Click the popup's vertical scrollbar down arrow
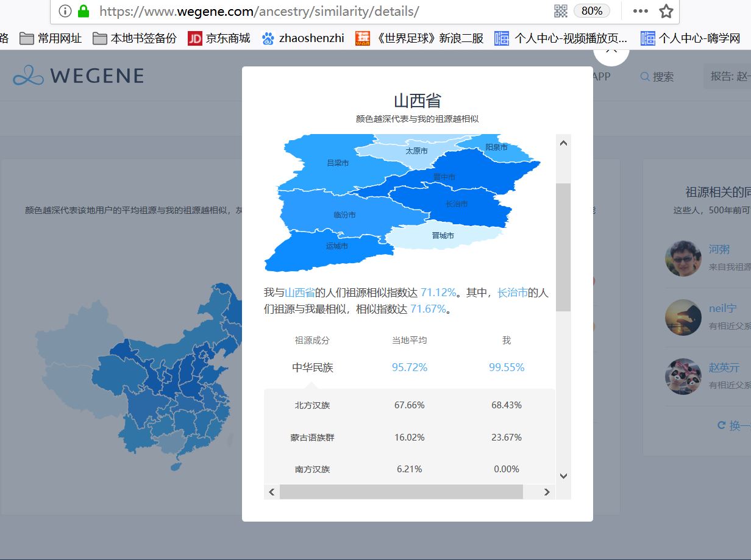The image size is (751, 560). [x=563, y=476]
